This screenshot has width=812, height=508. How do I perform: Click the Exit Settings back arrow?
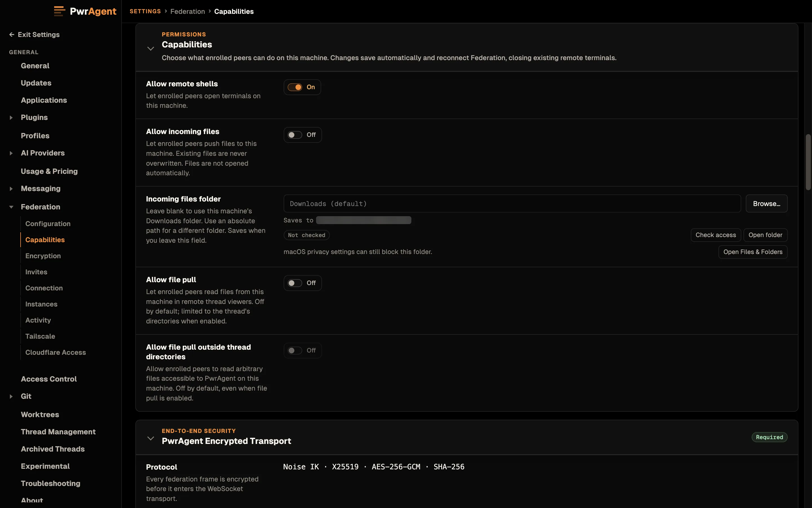click(x=12, y=35)
